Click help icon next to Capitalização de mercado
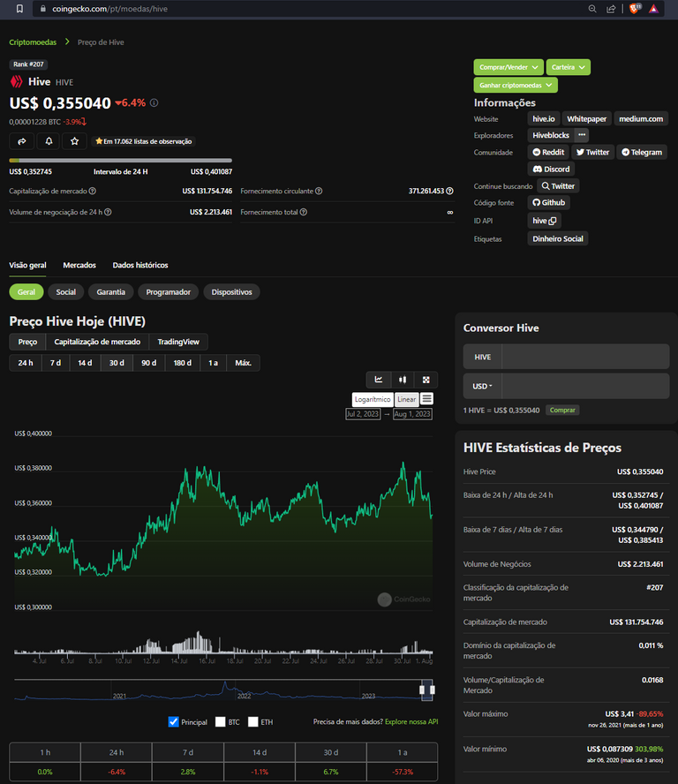Image resolution: width=678 pixels, height=784 pixels. [x=93, y=191]
